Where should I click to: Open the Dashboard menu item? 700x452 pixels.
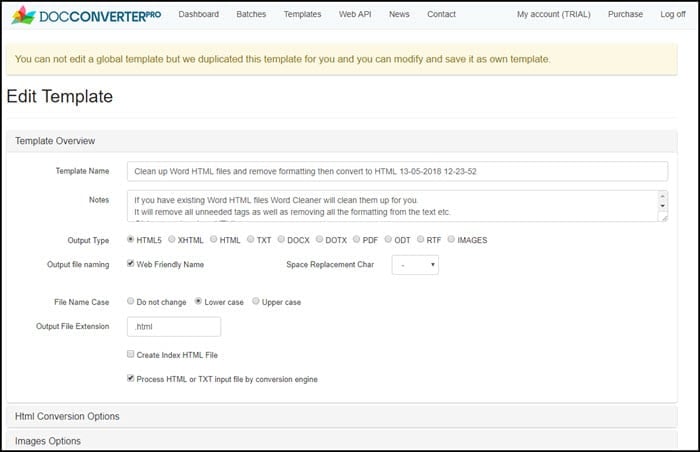(x=199, y=14)
